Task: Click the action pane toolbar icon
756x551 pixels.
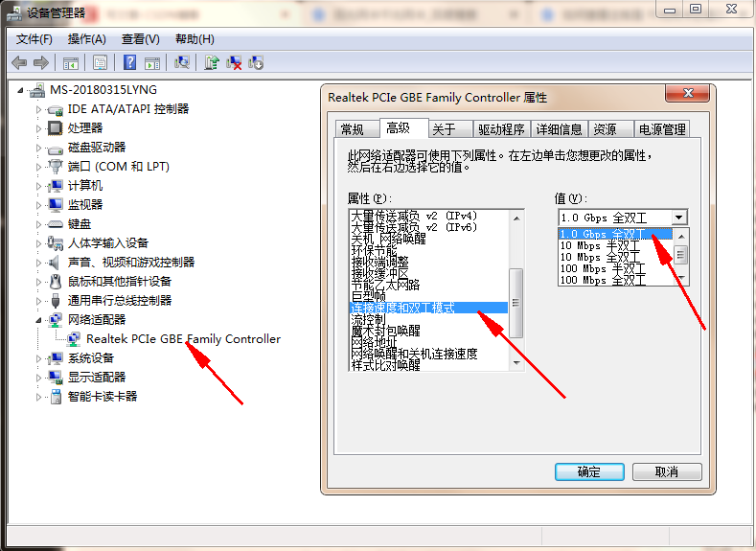Action: click(152, 62)
